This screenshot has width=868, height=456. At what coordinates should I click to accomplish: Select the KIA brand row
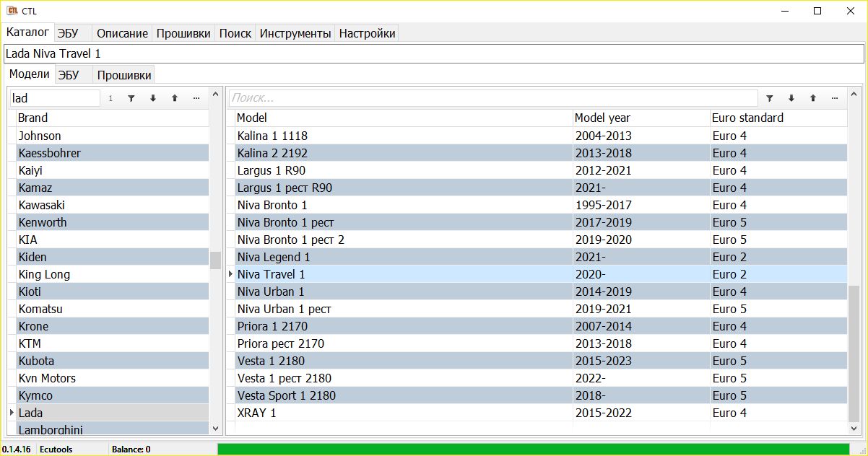(x=113, y=240)
